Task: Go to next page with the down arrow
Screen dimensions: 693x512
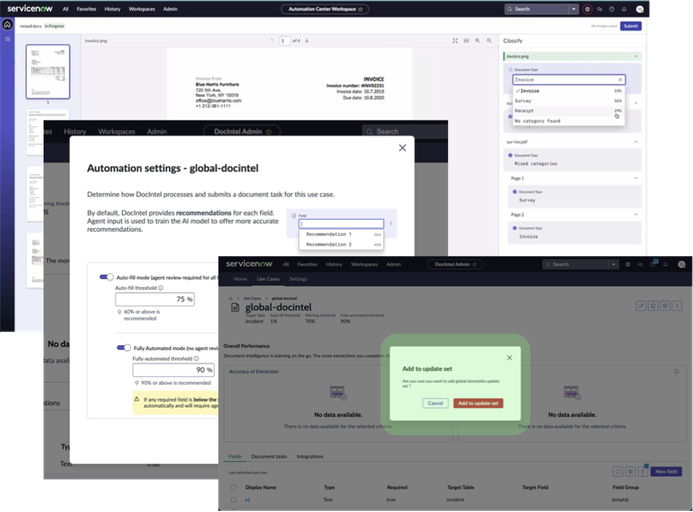Action: (x=307, y=41)
